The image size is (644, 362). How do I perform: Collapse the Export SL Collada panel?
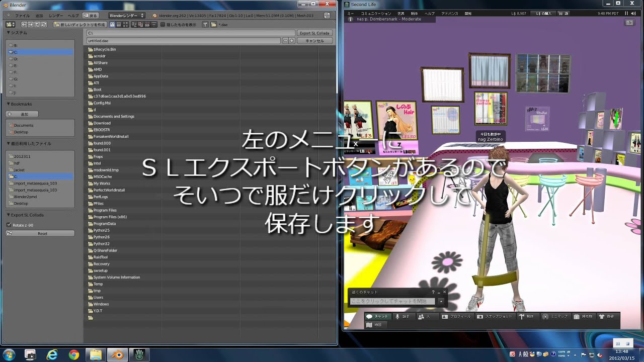click(9, 215)
